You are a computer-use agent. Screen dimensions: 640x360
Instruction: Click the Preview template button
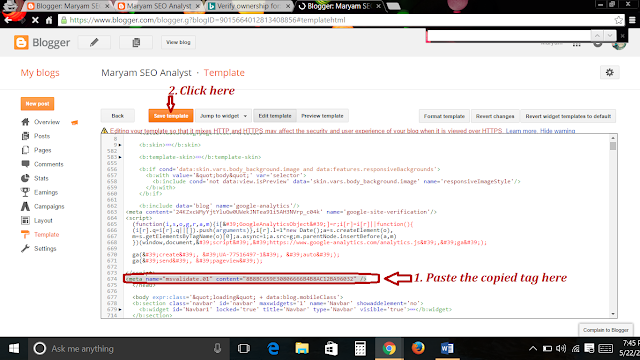pos(322,116)
